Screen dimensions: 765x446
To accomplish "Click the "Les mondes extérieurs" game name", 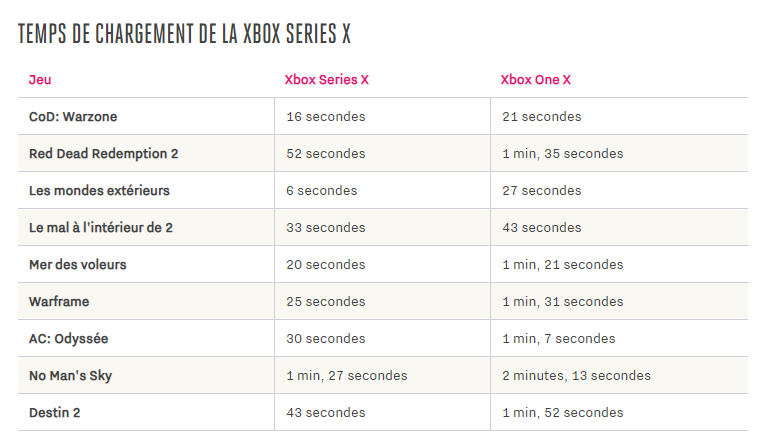I will pyautogui.click(x=99, y=191).
